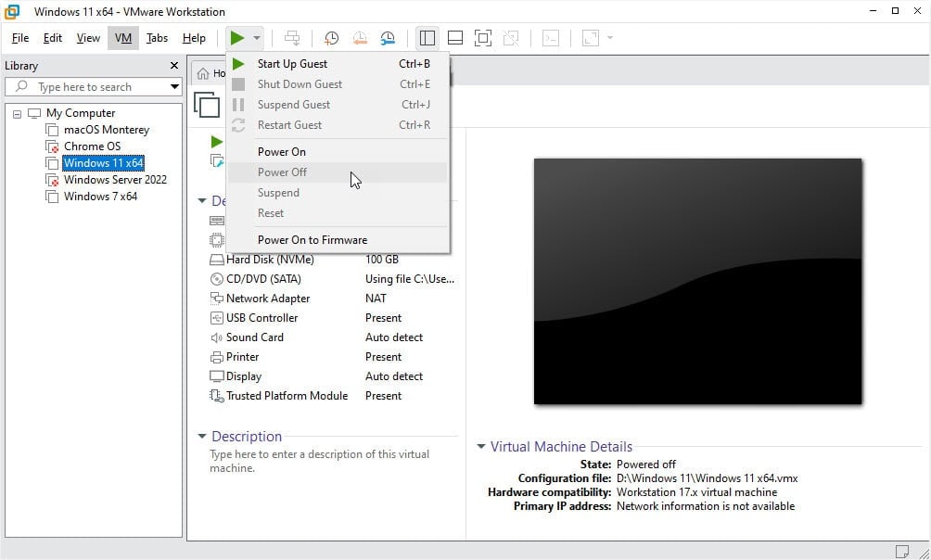Select Chrome OS virtual machine

click(92, 146)
